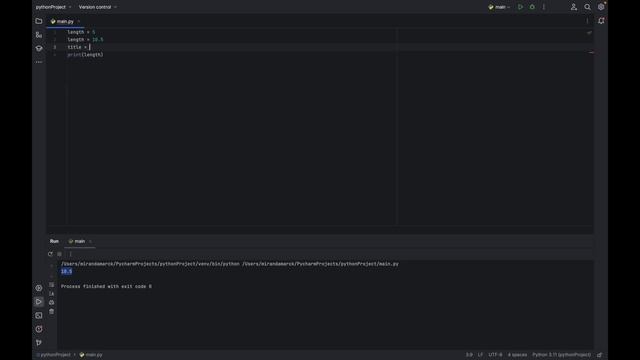640x360 pixels.
Task: Open the 4 spaces indent selector
Action: [x=517, y=355]
